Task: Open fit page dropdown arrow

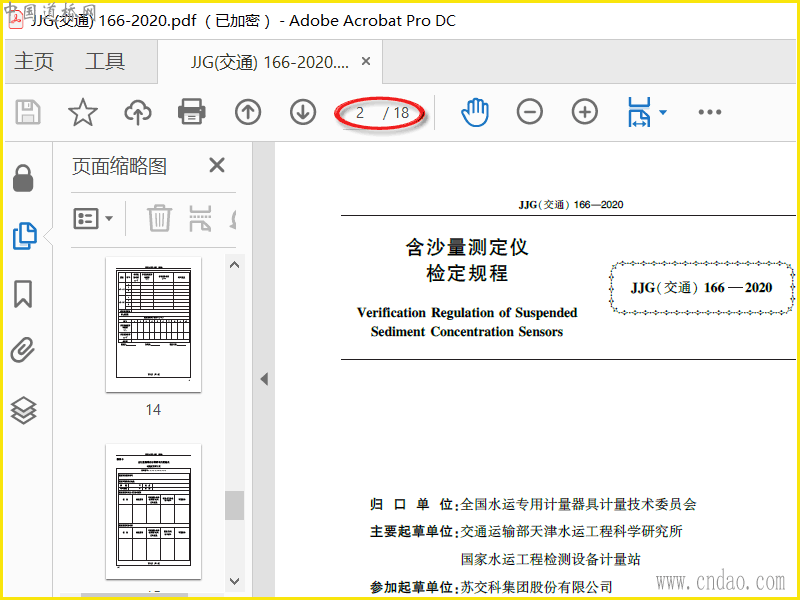Action: 663,112
